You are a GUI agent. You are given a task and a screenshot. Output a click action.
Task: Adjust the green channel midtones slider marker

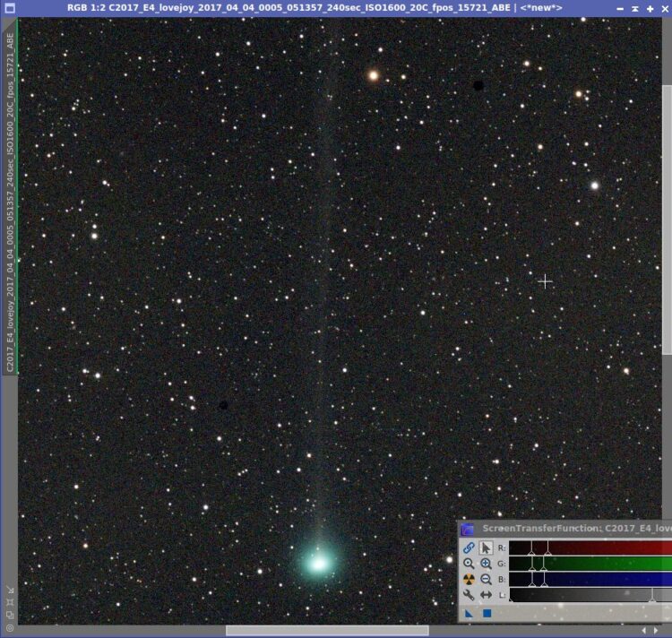click(x=544, y=568)
